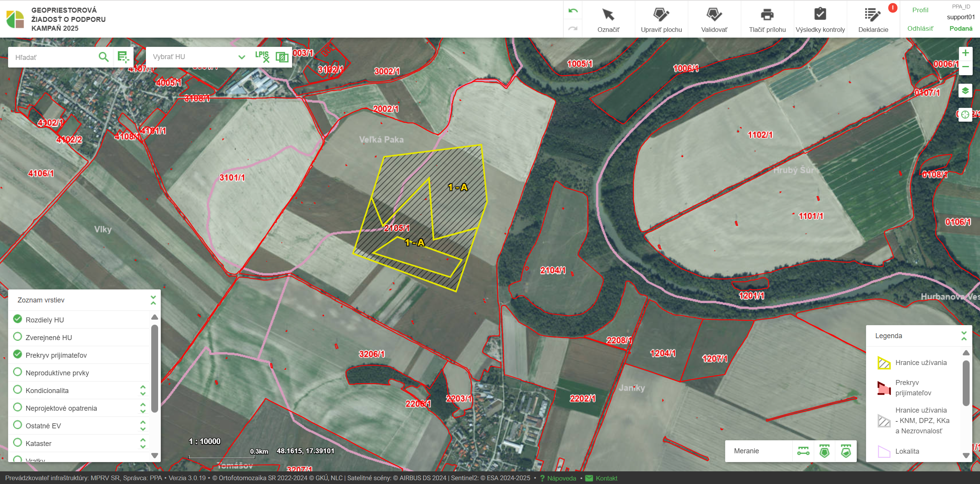Click the distance measurement icon
This screenshot has width=980, height=484.
click(803, 451)
